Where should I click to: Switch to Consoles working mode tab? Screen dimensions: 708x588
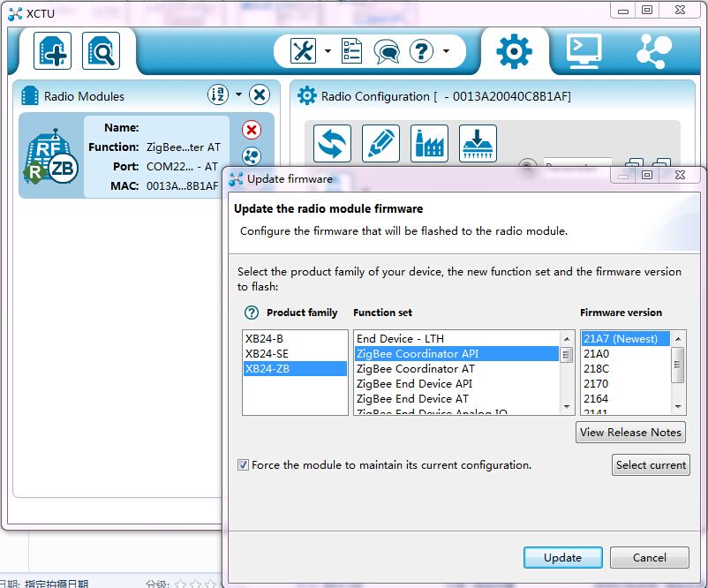(x=584, y=50)
